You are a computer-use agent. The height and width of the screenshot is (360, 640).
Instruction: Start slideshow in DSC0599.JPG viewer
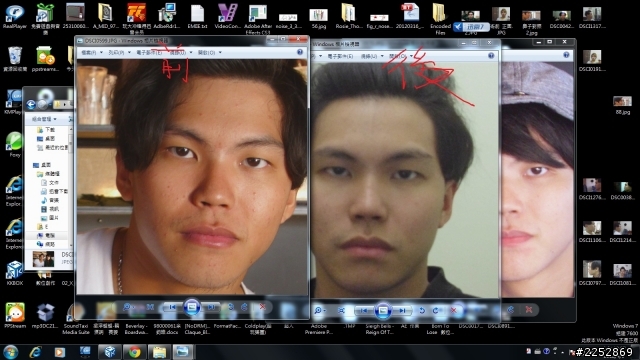click(191, 307)
